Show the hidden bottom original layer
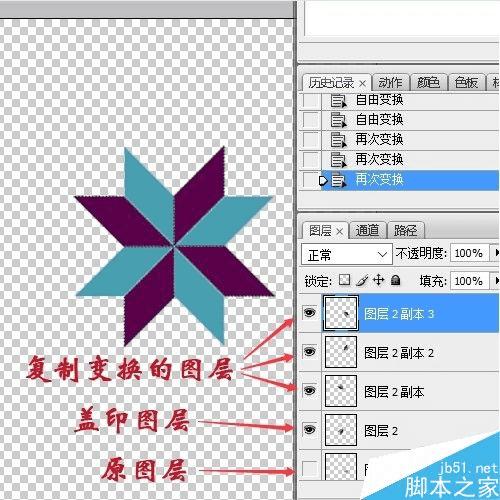This screenshot has width=500, height=500. click(x=310, y=468)
